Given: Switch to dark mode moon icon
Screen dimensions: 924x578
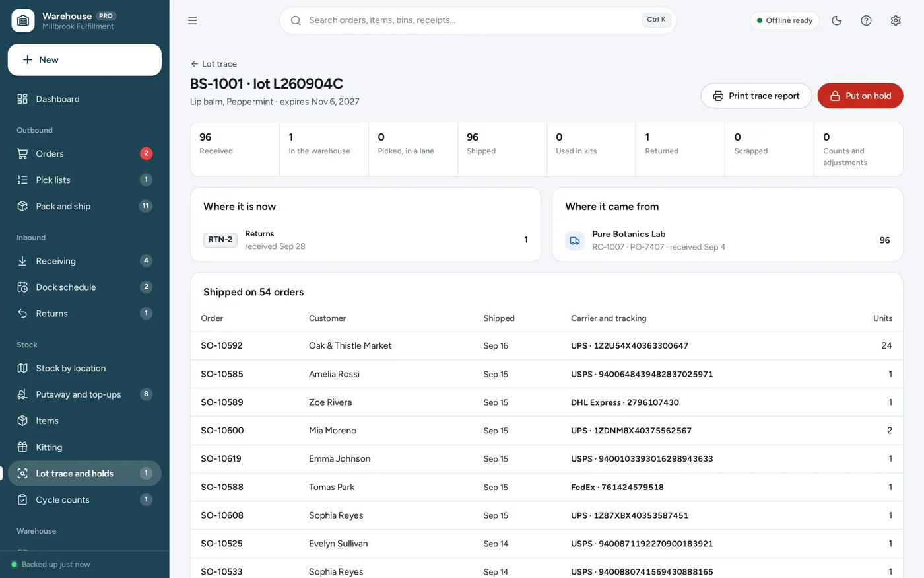Looking at the screenshot, I should coord(837,20).
